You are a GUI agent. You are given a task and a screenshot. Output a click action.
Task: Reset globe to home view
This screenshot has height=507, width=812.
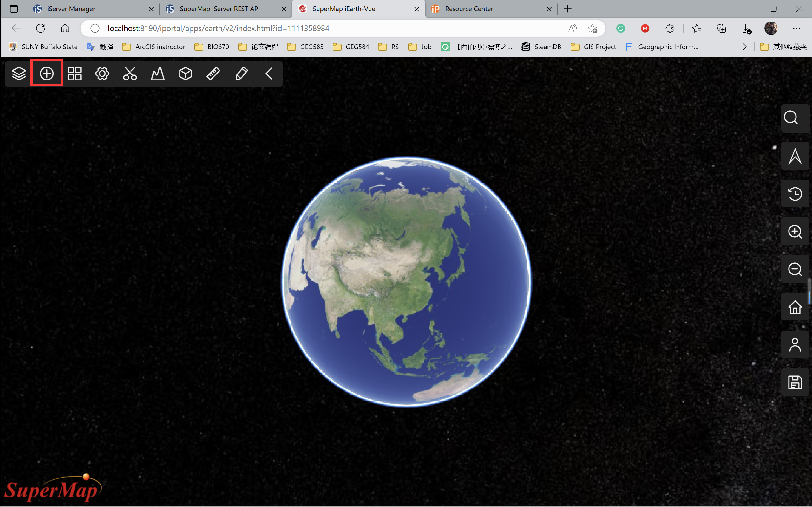tap(794, 307)
